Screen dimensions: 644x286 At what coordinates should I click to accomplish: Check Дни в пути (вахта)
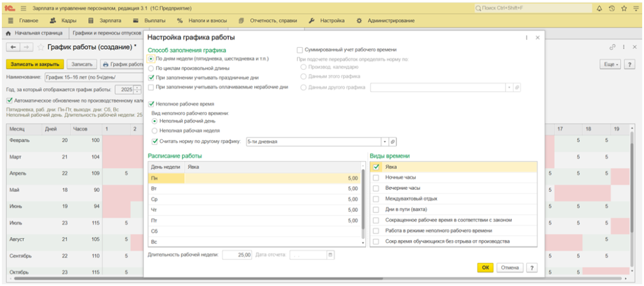click(375, 209)
